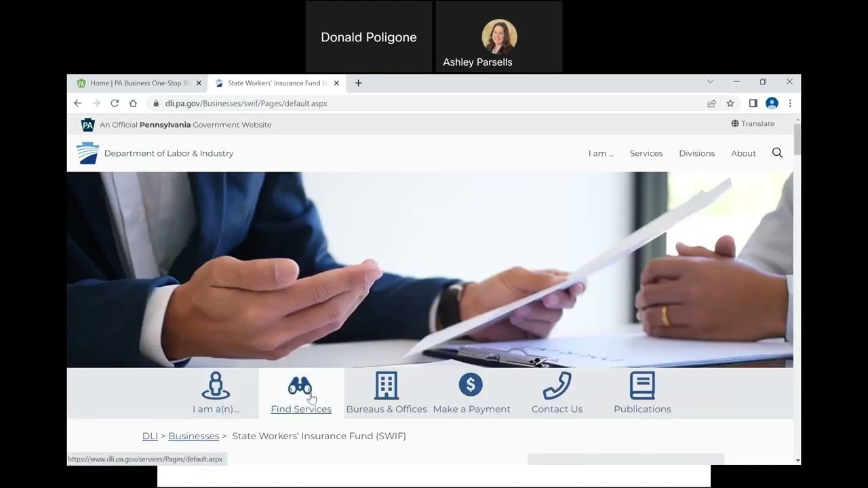This screenshot has height=488, width=868.
Task: Open the Divisions navigation menu
Action: point(697,153)
